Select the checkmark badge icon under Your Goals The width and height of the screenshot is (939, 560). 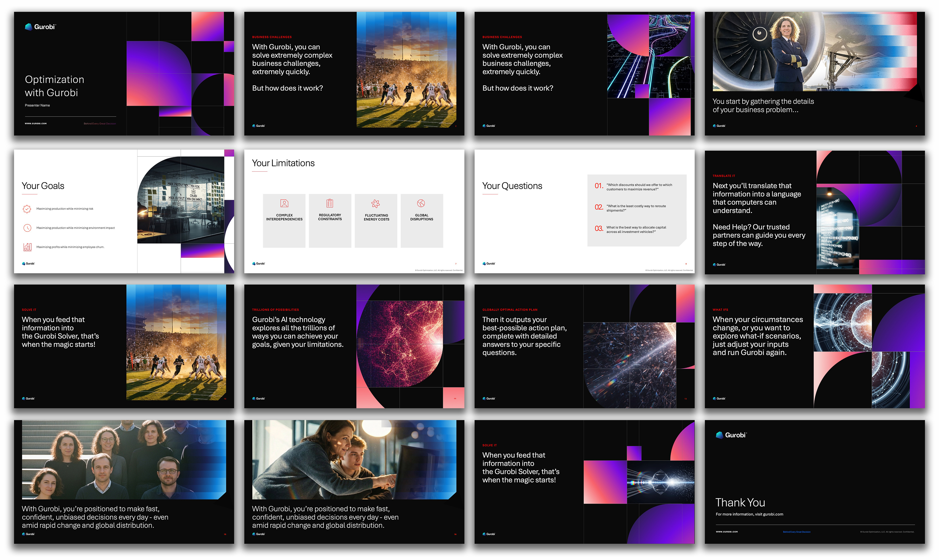27,209
